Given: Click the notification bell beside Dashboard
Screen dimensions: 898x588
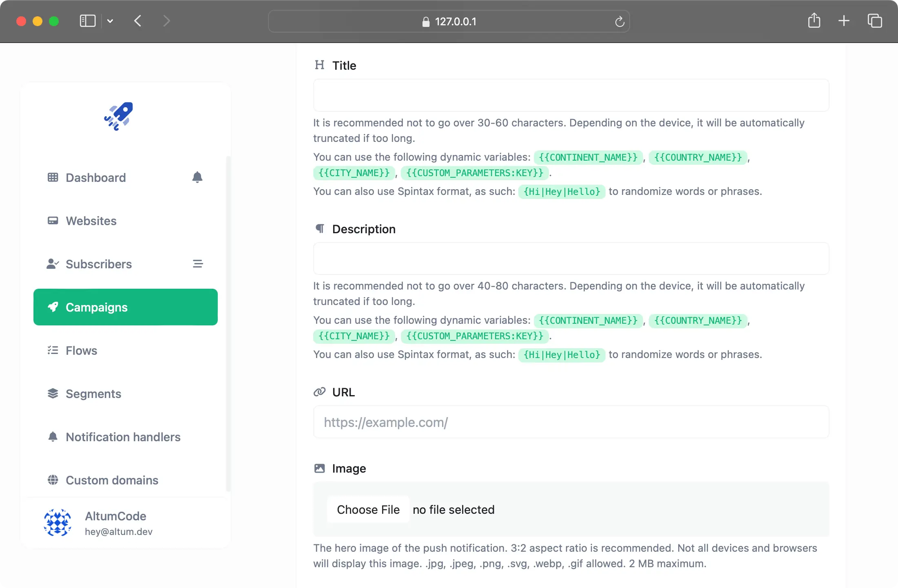Looking at the screenshot, I should point(197,177).
